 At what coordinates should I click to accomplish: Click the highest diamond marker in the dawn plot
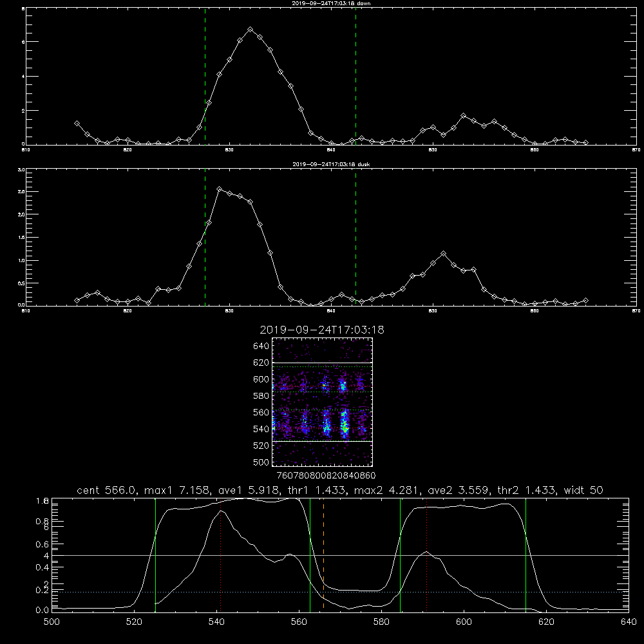coord(250,30)
